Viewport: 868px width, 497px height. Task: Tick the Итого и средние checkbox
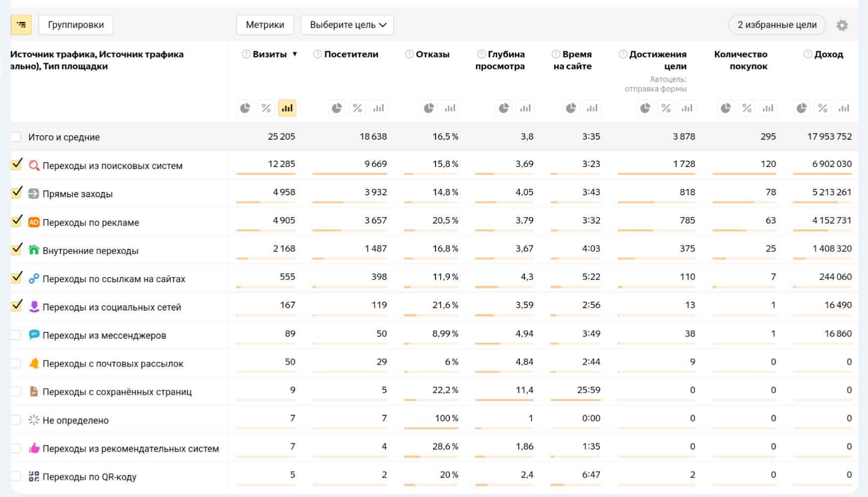(16, 137)
